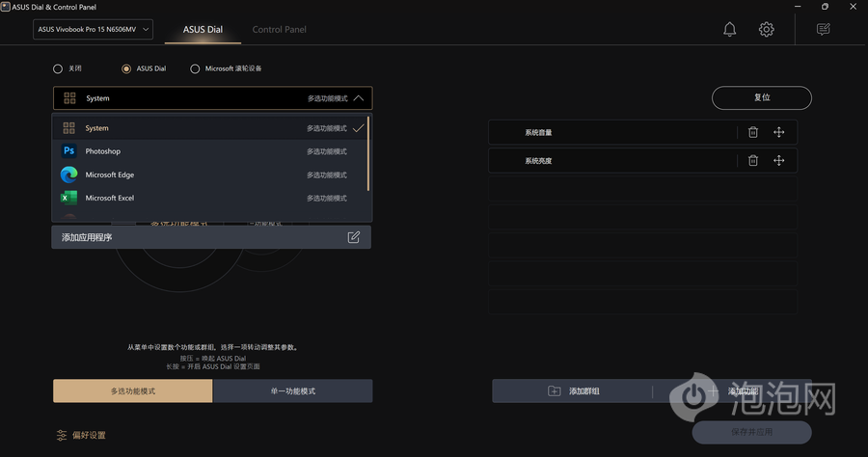Screen dimensions: 868x457
Task: Choose Microsoft Edge in the application list
Action: point(210,175)
